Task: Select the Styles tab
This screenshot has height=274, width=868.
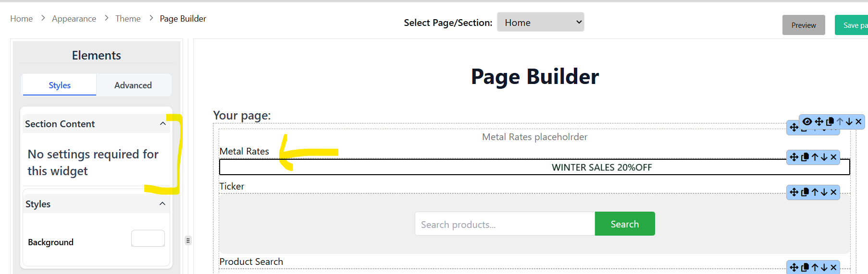Action: point(60,85)
